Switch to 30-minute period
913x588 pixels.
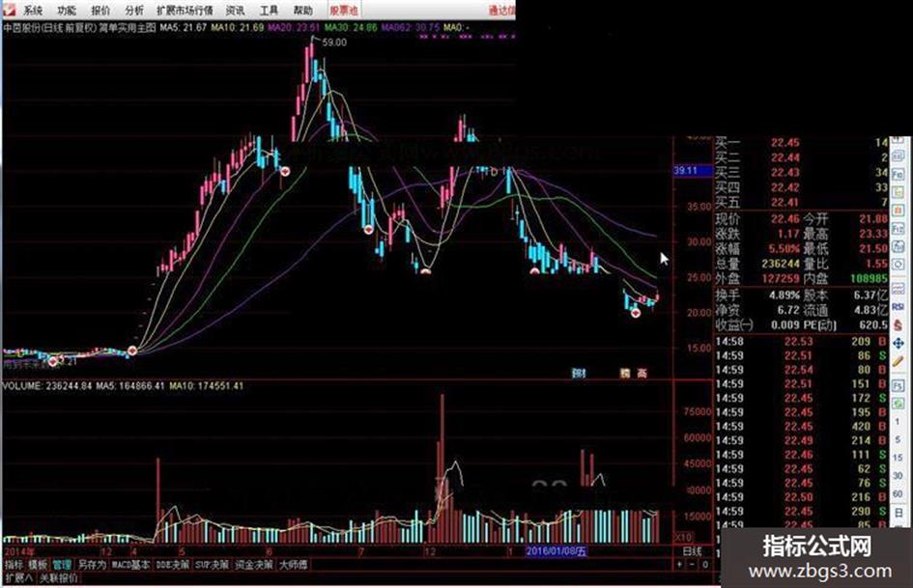point(898,476)
